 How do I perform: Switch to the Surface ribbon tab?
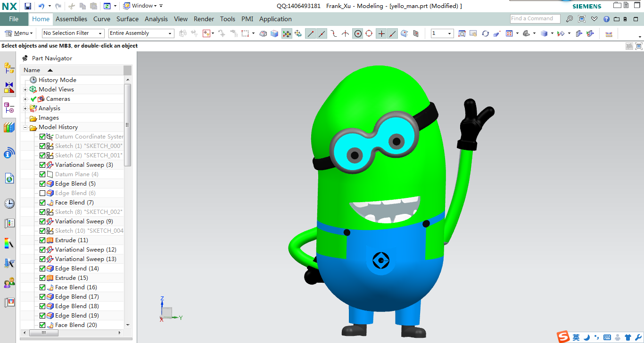pos(127,19)
